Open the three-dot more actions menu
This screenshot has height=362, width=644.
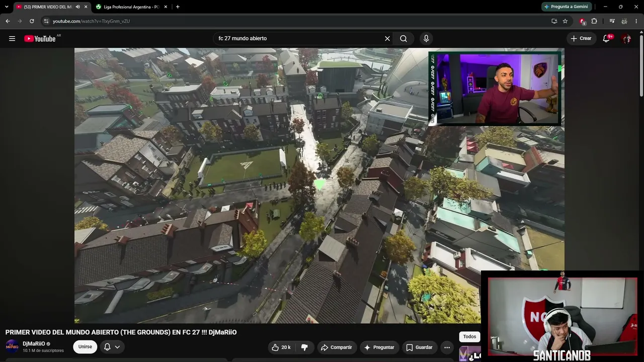pos(447,347)
